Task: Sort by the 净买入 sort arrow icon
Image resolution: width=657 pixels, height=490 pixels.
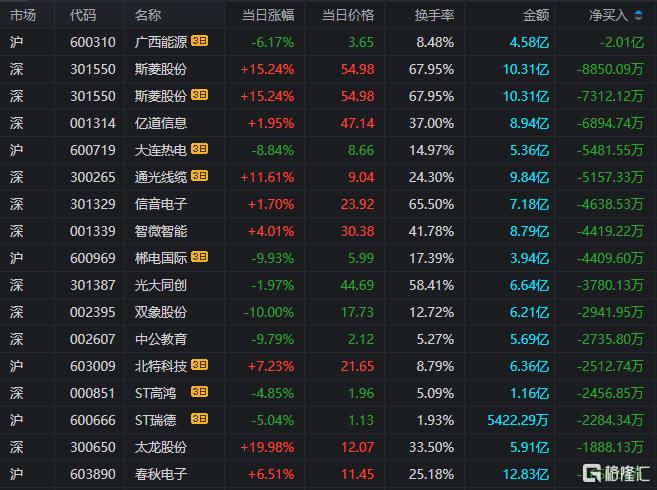Action: point(638,15)
